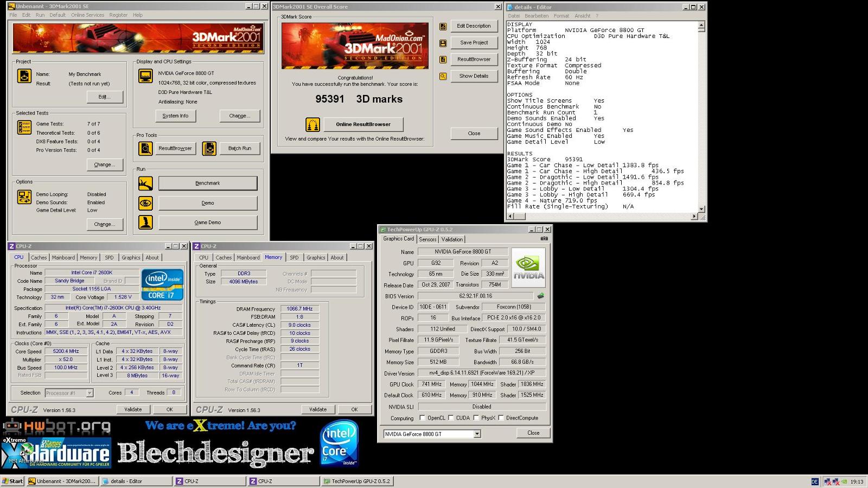Open the File menu in 3DMark2001
Screen dimensions: 868x488
13,15
